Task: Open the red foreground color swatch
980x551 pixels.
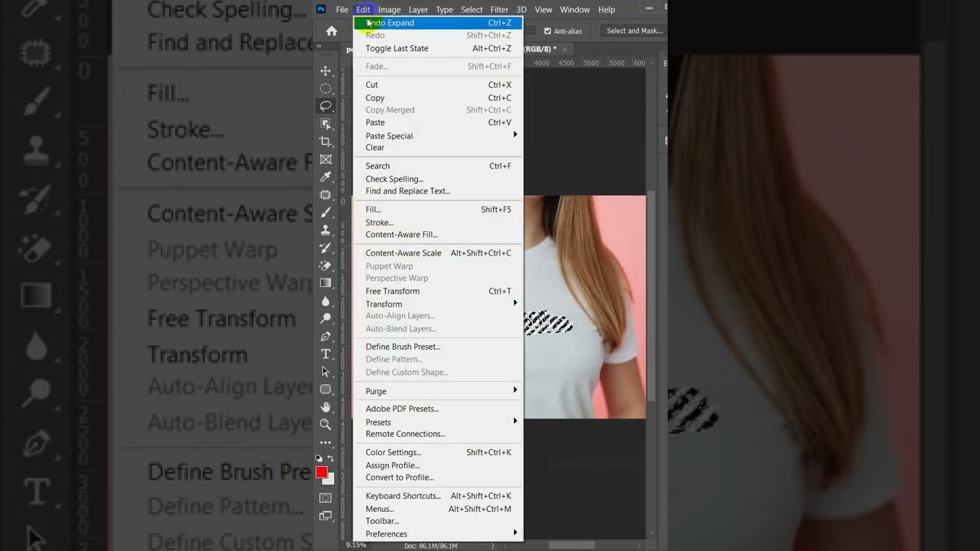Action: coord(322,472)
